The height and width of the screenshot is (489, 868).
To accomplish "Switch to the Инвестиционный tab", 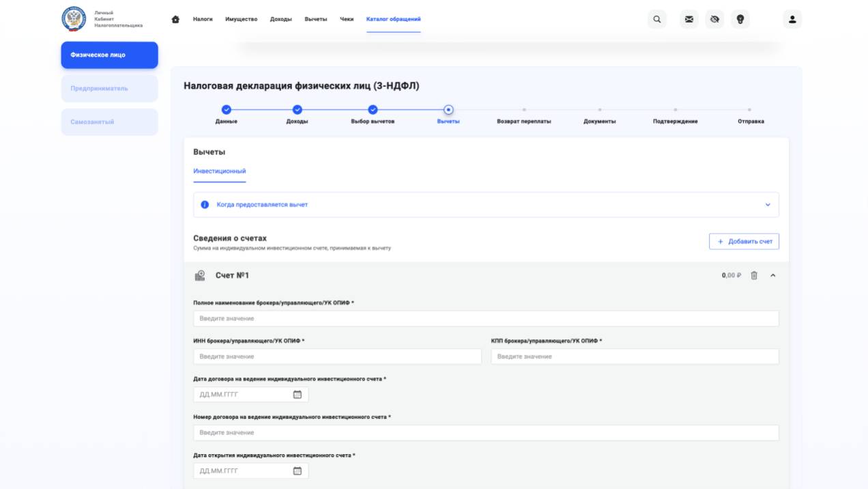I will coord(219,171).
